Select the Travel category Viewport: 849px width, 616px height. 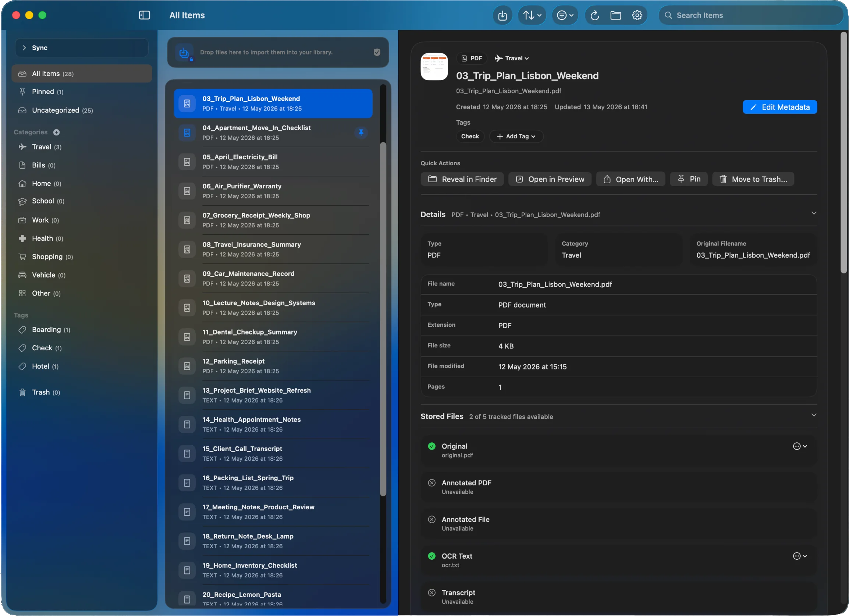coord(82,147)
